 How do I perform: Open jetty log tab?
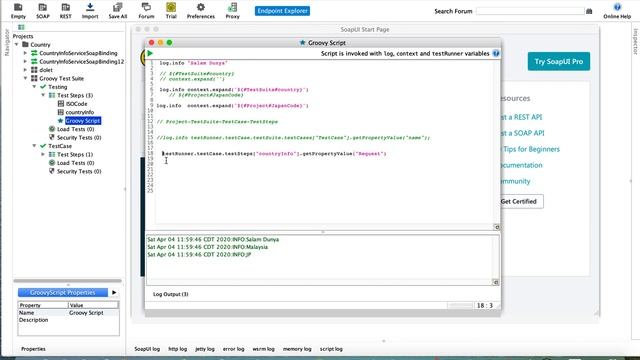pos(205,349)
